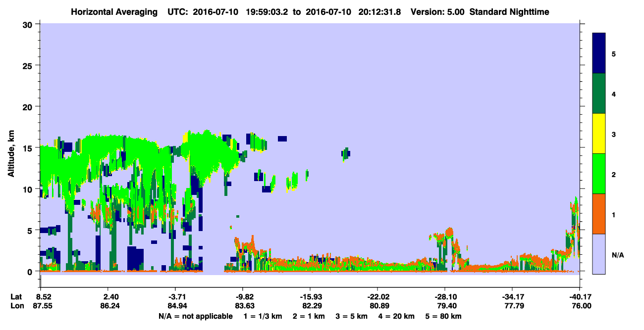Screen dimensions: 644x330
Task: Click the longitude value '76.00'
Action: click(581, 306)
